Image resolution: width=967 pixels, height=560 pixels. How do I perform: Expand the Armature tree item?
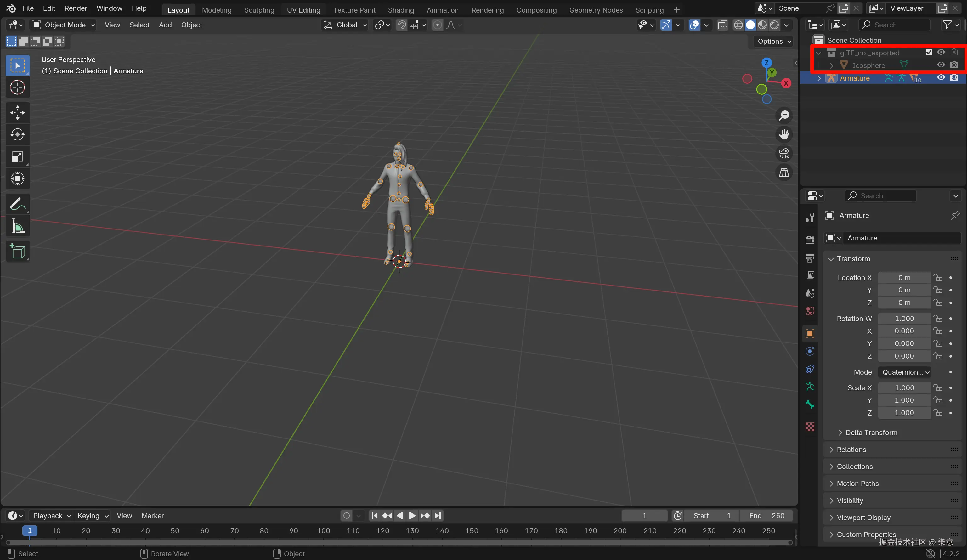pyautogui.click(x=819, y=78)
